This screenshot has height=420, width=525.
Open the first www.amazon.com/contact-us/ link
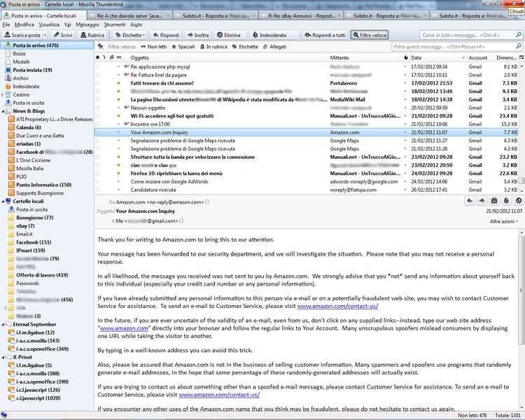click(337, 306)
